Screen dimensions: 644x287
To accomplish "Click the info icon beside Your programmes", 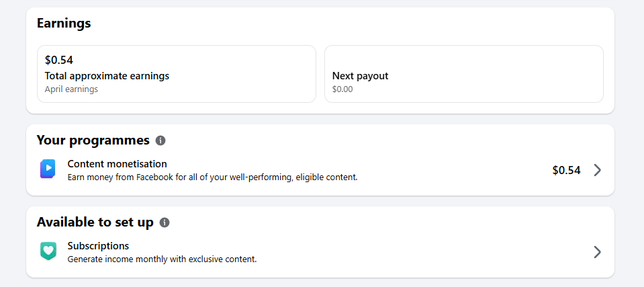I will click(160, 140).
